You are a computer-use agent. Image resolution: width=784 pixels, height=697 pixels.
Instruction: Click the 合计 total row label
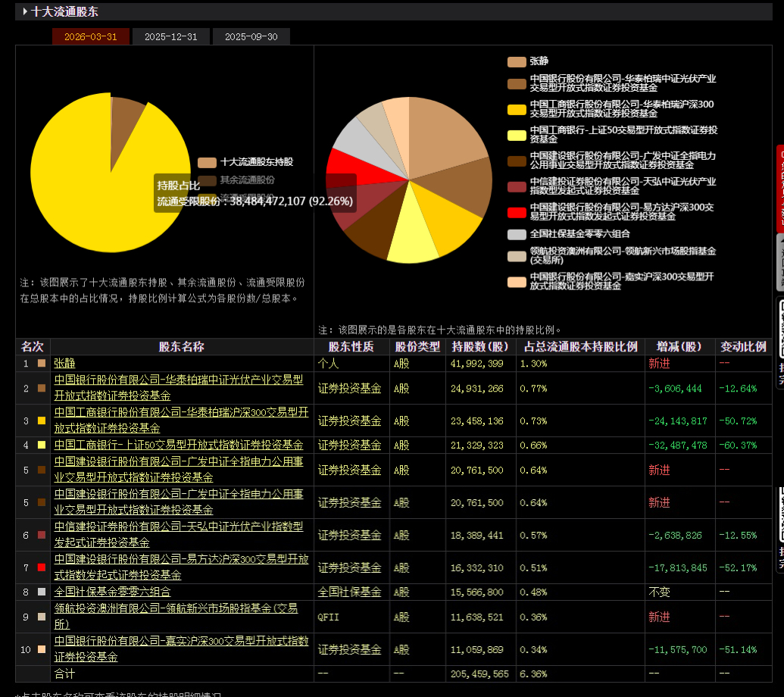coord(64,674)
